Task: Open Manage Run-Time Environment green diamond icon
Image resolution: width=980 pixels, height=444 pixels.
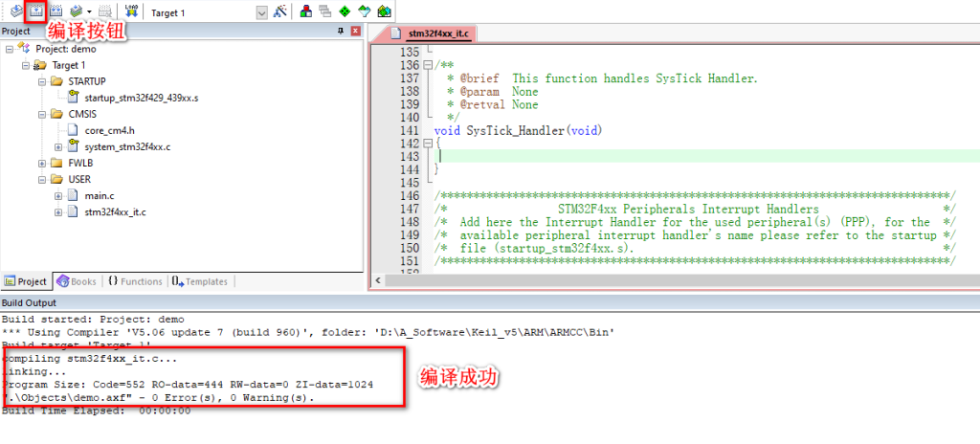Action: (x=345, y=11)
